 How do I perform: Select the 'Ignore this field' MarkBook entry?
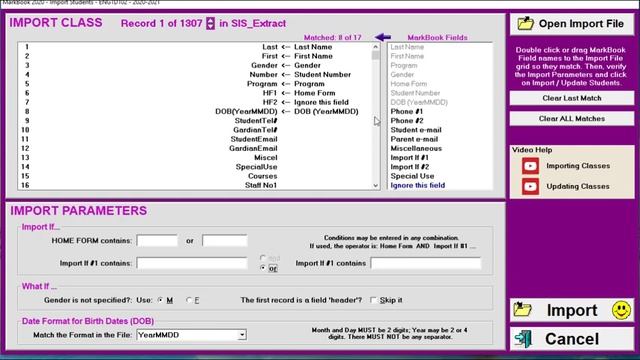pyautogui.click(x=418, y=185)
